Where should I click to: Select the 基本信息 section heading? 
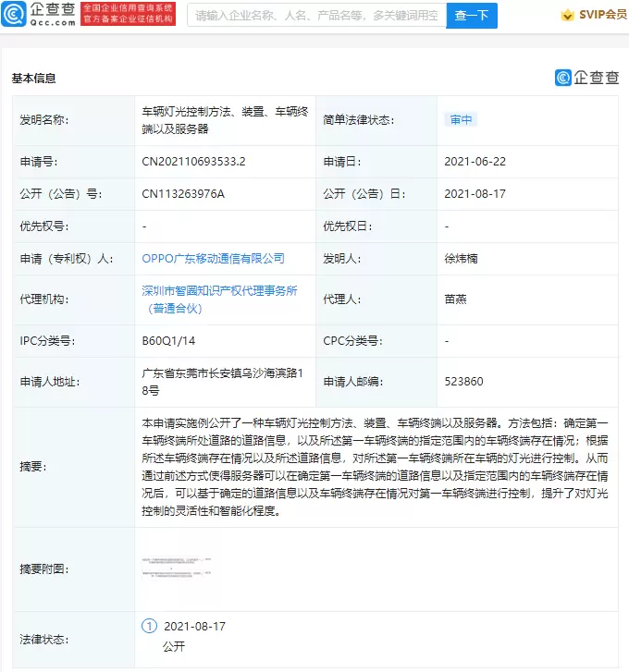[33, 79]
